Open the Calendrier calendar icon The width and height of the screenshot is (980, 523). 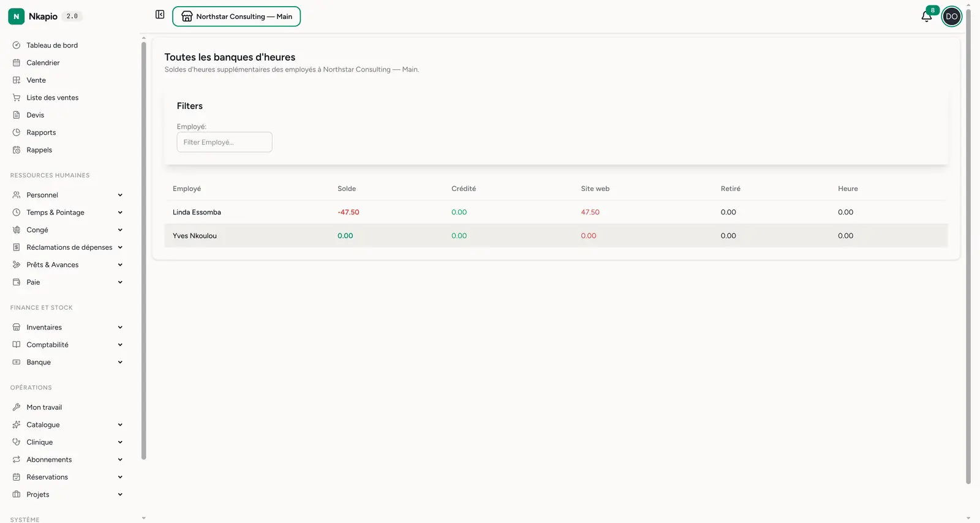(x=17, y=62)
